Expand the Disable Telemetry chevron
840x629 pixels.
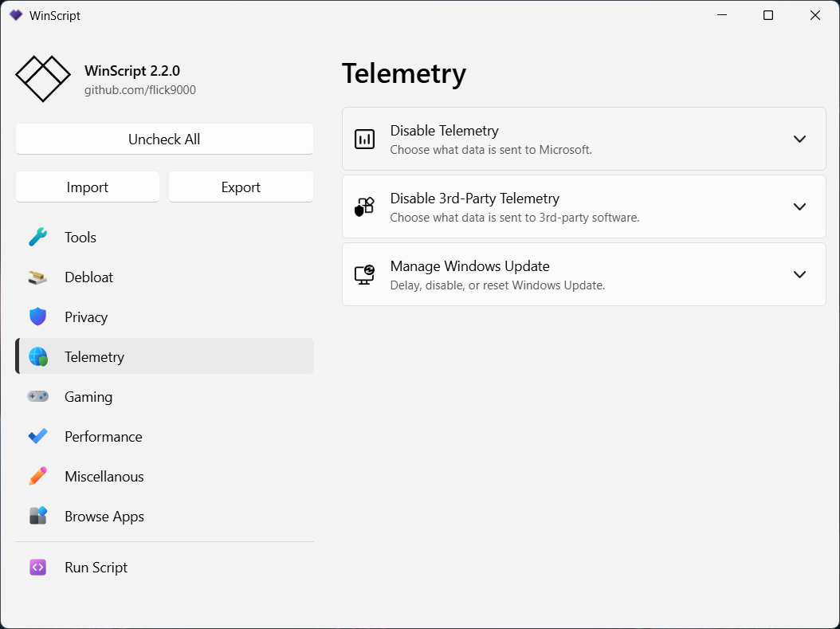tap(800, 139)
